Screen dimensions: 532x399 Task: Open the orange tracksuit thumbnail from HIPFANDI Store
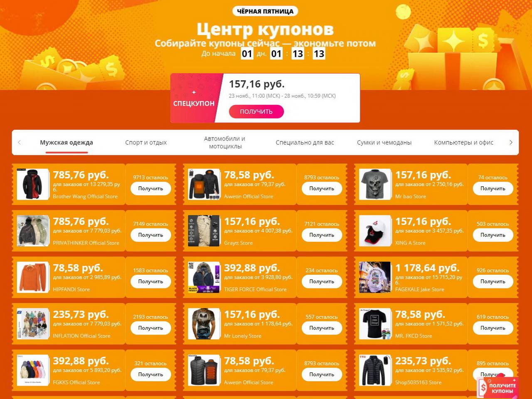click(x=33, y=277)
